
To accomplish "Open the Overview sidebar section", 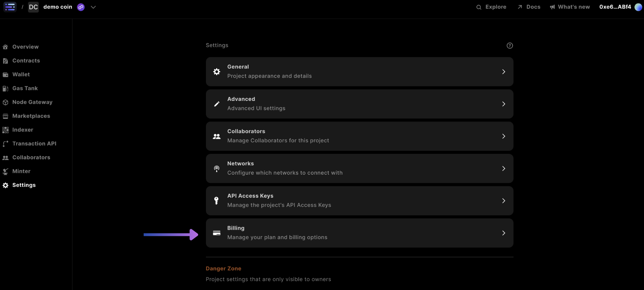I will click(x=25, y=47).
